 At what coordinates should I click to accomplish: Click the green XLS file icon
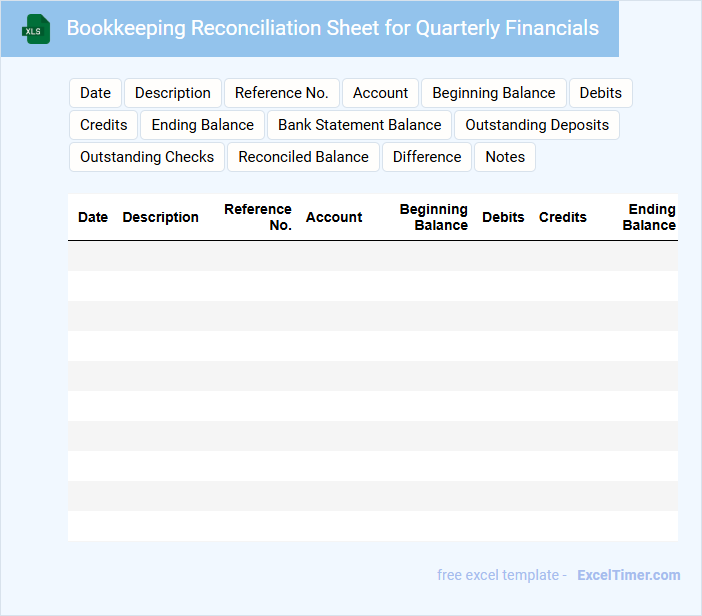point(36,29)
